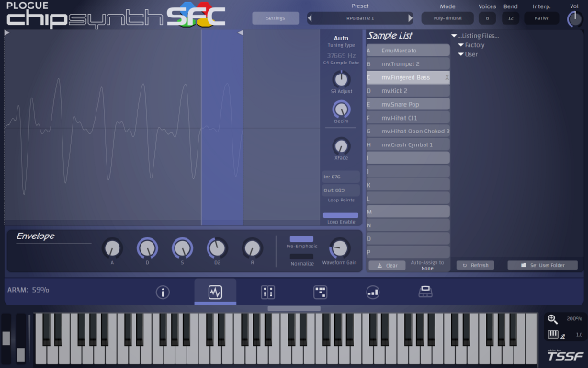Image resolution: width=588 pixels, height=368 pixels.
Task: Select sample slot F mv.Hihat Cl 1
Action: coord(408,118)
